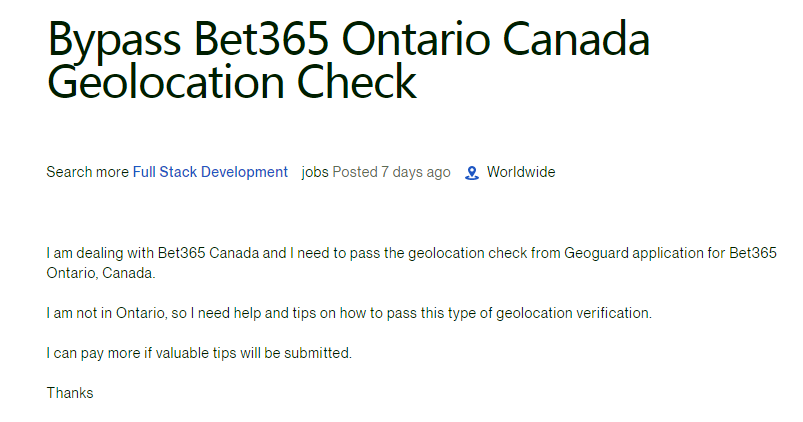Click the Thanks closing line
The height and width of the screenshot is (422, 803).
click(x=70, y=393)
